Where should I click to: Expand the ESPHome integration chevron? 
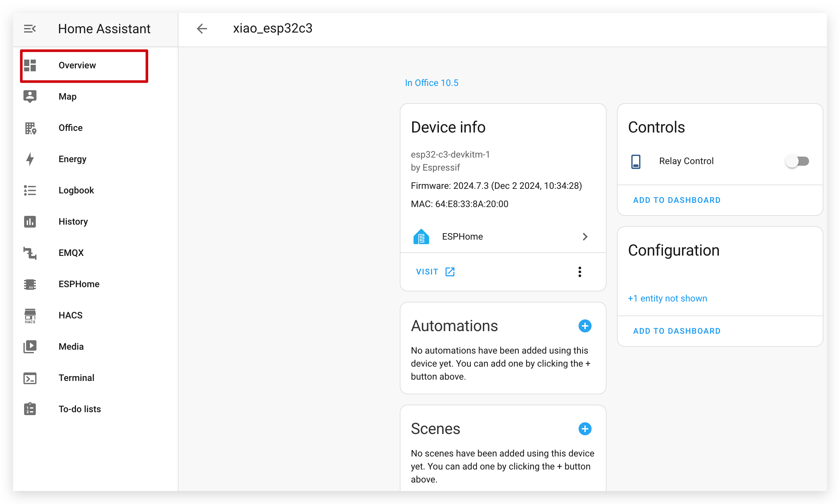(x=585, y=237)
